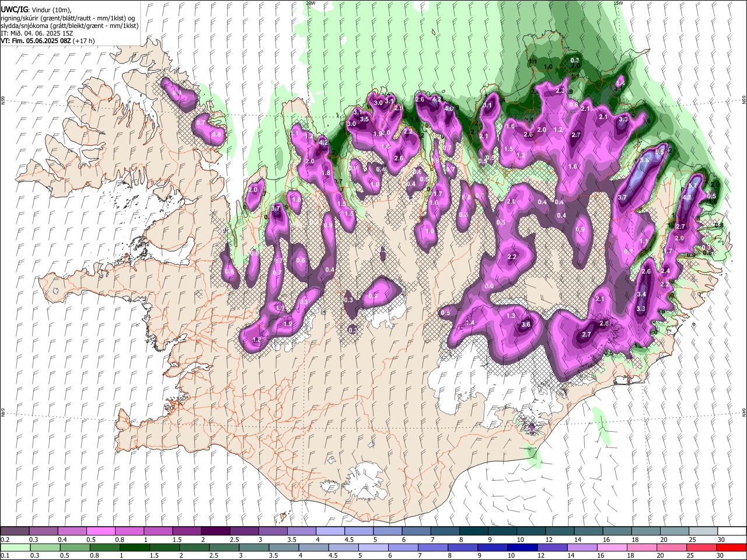Click the snow legend swatch starting at 0.2

[x=15, y=531]
